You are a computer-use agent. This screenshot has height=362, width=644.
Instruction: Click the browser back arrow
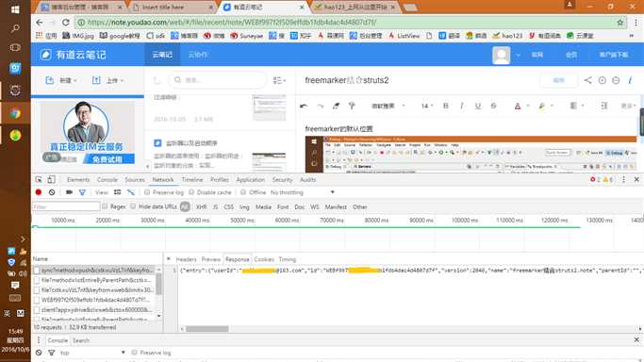(x=40, y=23)
